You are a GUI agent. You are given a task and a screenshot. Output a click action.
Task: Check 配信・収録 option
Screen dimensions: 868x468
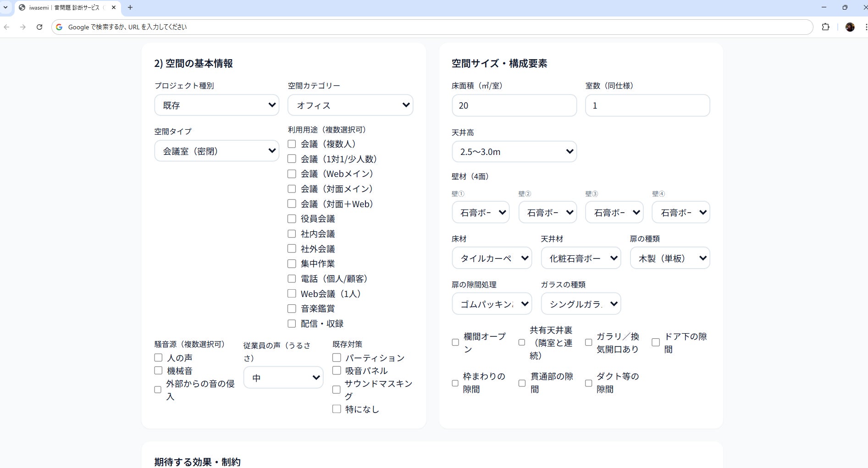coord(292,324)
